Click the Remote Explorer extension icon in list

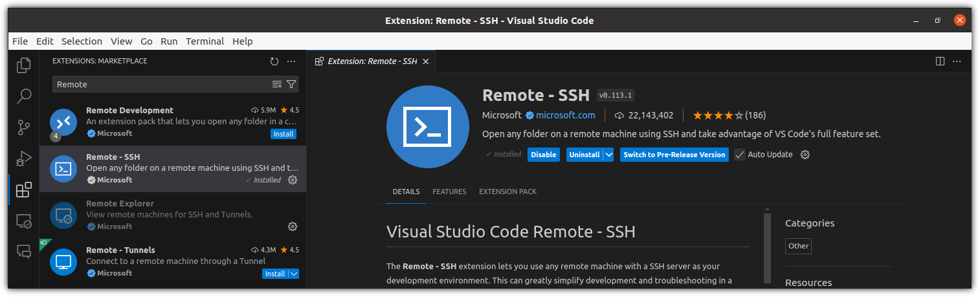coord(63,215)
